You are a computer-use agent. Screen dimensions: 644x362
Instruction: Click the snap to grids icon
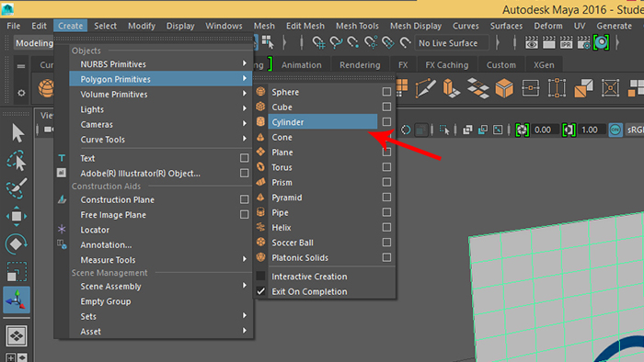tap(318, 42)
